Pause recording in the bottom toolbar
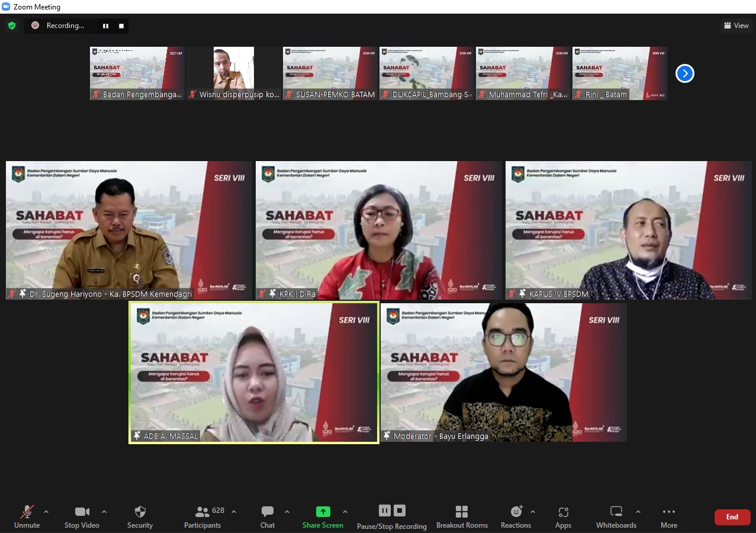756x533 pixels. pos(385,510)
